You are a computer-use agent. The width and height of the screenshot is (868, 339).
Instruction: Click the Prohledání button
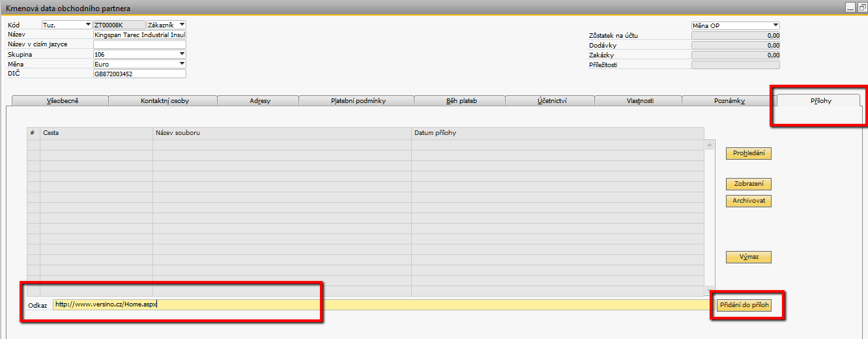748,154
